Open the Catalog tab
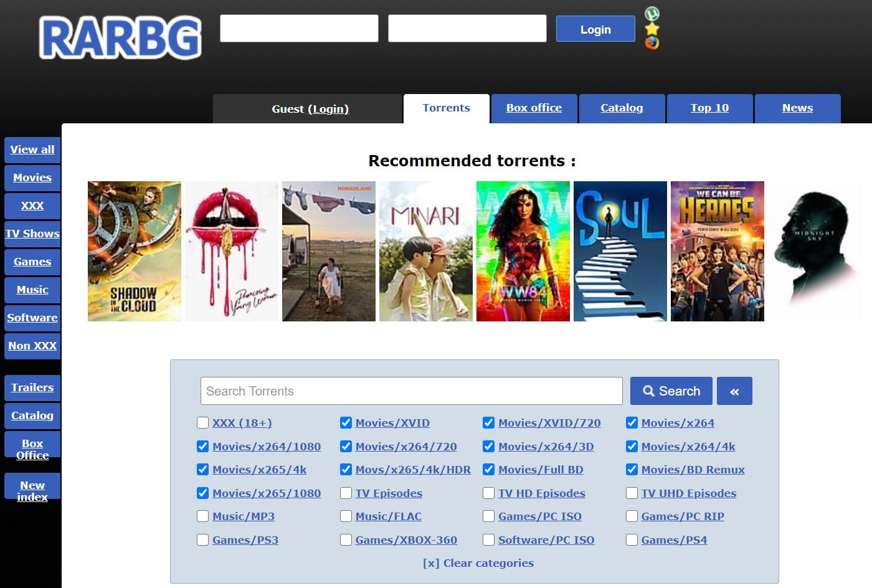Viewport: 872px width, 588px height. pos(622,108)
